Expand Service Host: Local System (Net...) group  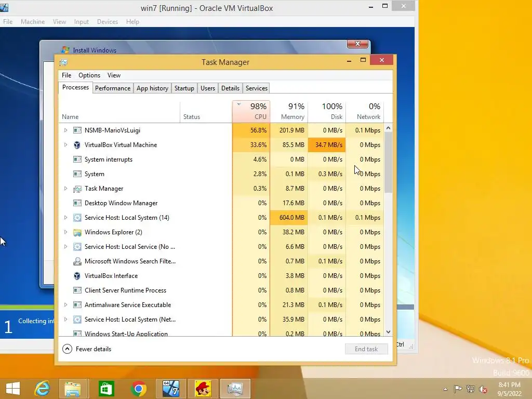point(65,320)
